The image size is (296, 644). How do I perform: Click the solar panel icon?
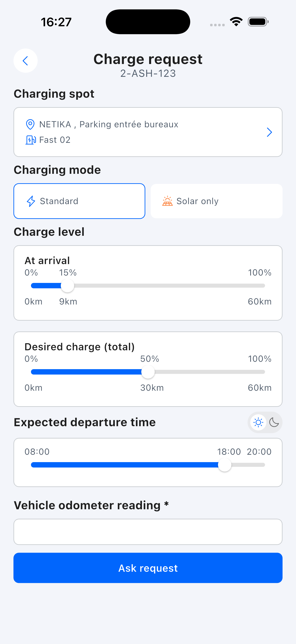pos(168,201)
